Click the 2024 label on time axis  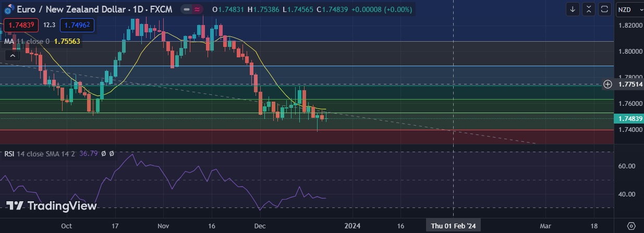pos(353,226)
